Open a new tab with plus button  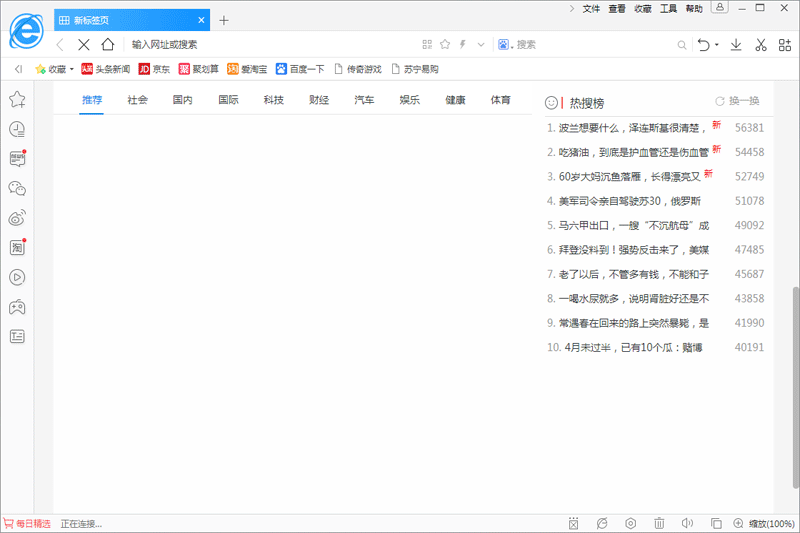coord(223,20)
